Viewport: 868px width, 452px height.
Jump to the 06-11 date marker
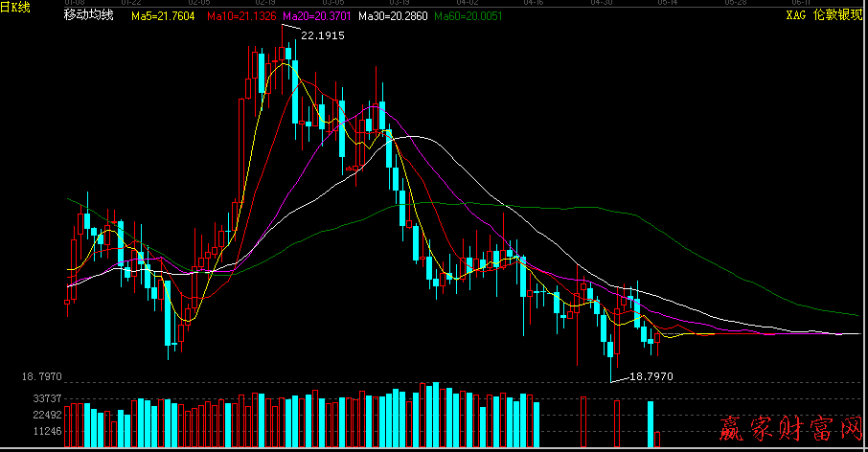tap(801, 3)
